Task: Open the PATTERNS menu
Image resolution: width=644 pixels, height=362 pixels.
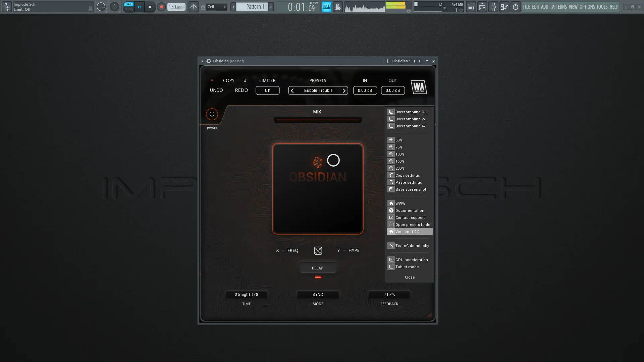Action: pos(558,7)
